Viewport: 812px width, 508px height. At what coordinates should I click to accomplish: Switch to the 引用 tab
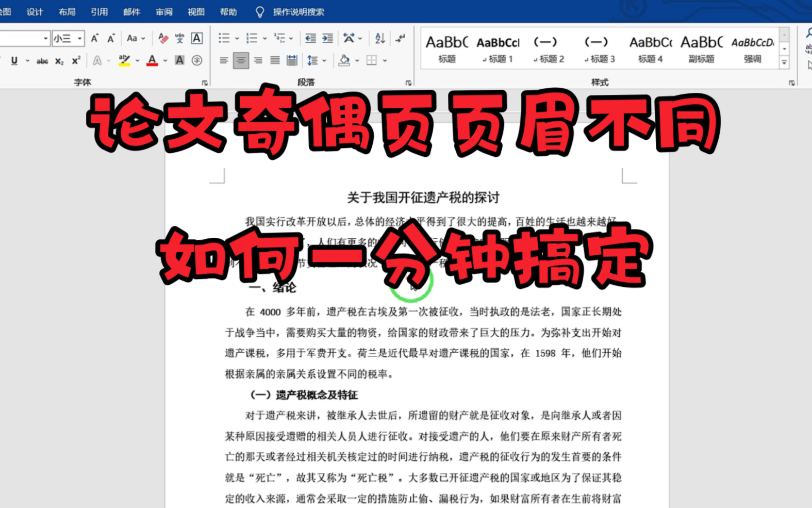pyautogui.click(x=100, y=12)
